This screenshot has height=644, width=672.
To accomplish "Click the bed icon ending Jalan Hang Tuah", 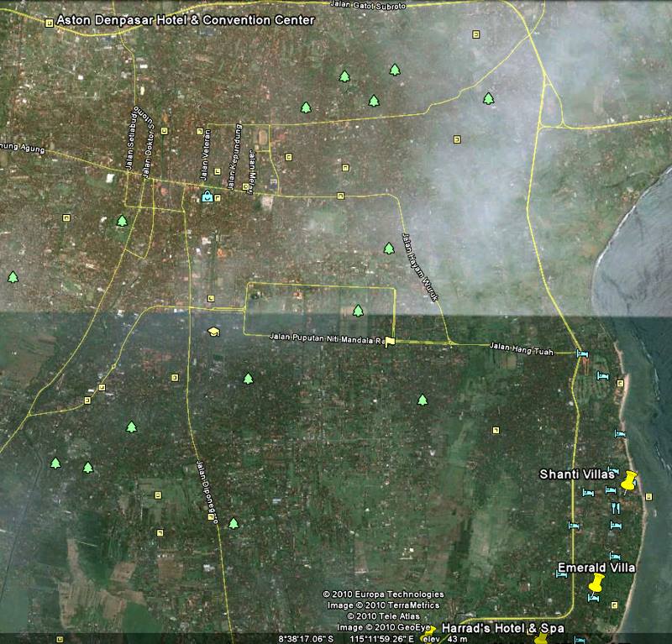I will click(583, 353).
